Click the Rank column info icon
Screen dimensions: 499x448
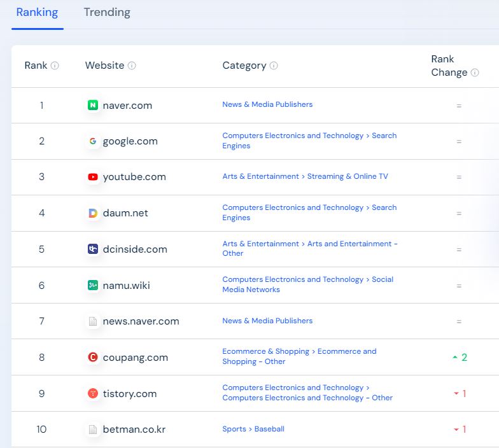tap(55, 66)
